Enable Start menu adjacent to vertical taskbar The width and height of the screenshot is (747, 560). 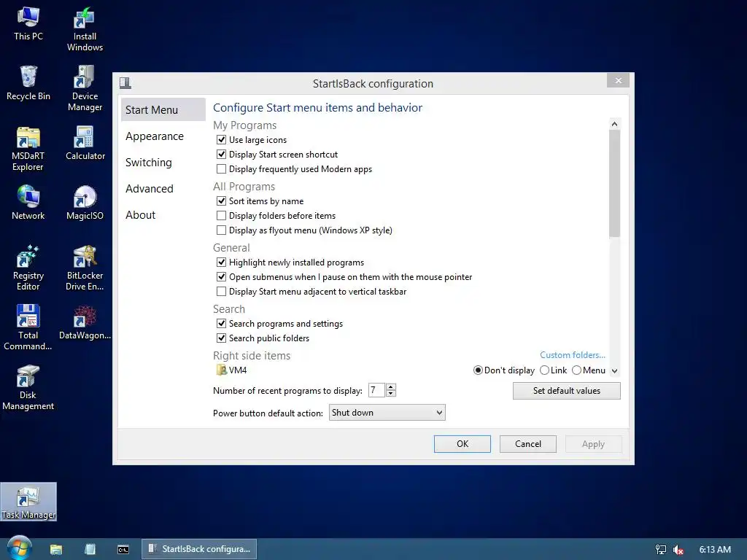coord(221,292)
